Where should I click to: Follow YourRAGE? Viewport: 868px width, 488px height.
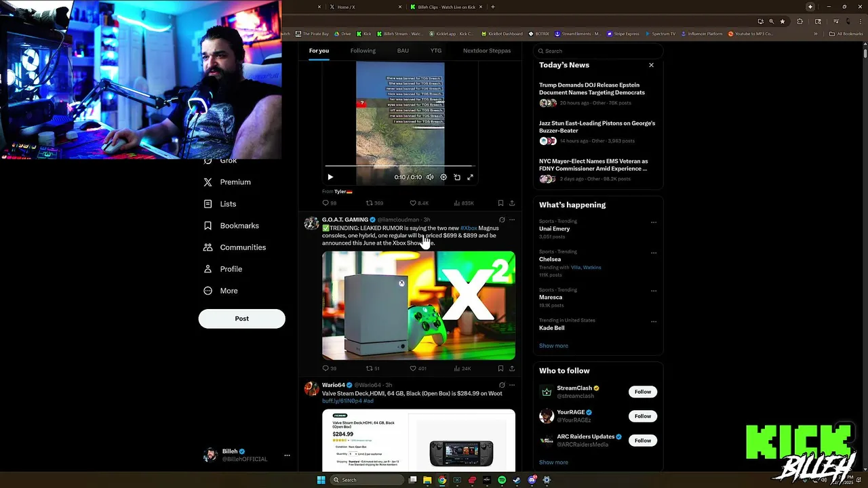(x=643, y=416)
